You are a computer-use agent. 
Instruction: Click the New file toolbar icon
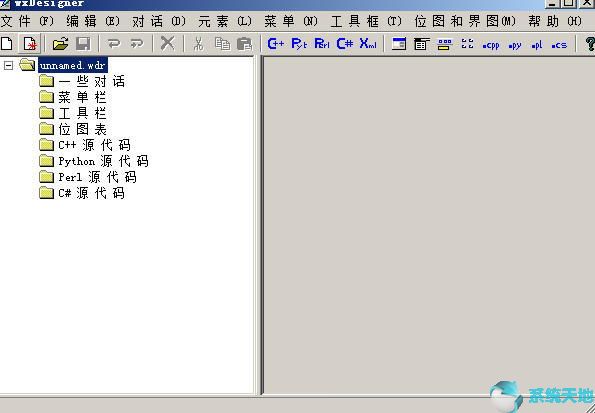pos(6,43)
